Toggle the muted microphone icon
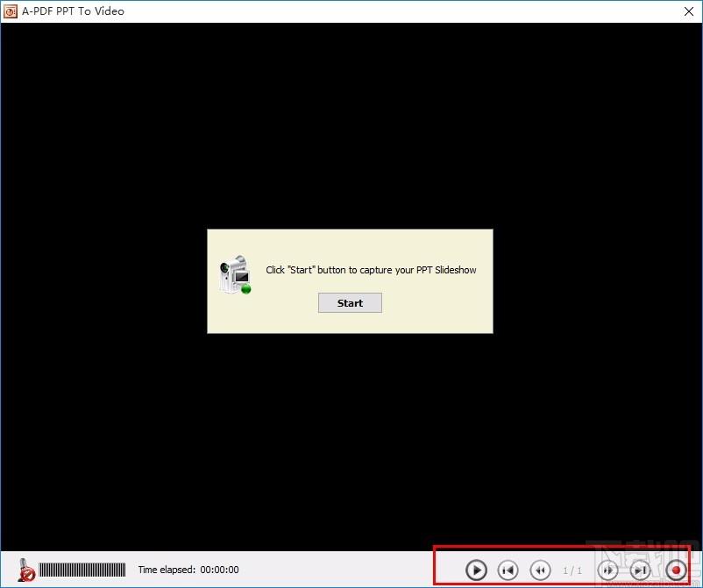The height and width of the screenshot is (588, 703). pos(25,570)
